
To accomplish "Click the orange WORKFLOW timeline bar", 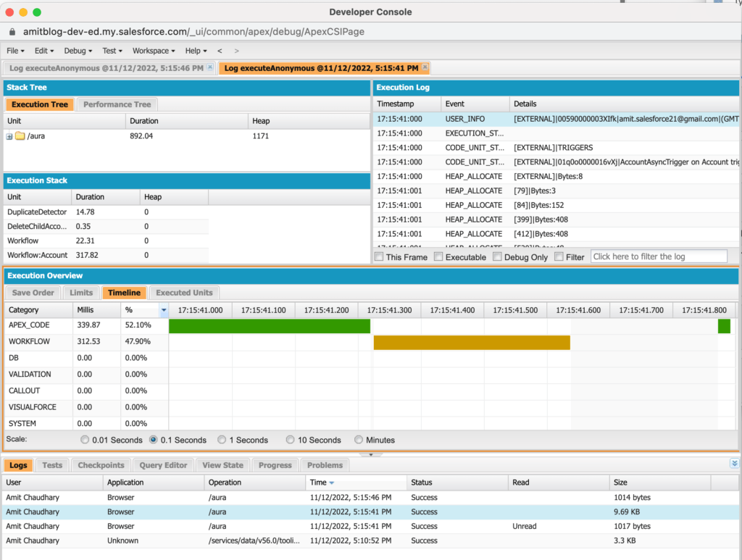I will pos(471,342).
